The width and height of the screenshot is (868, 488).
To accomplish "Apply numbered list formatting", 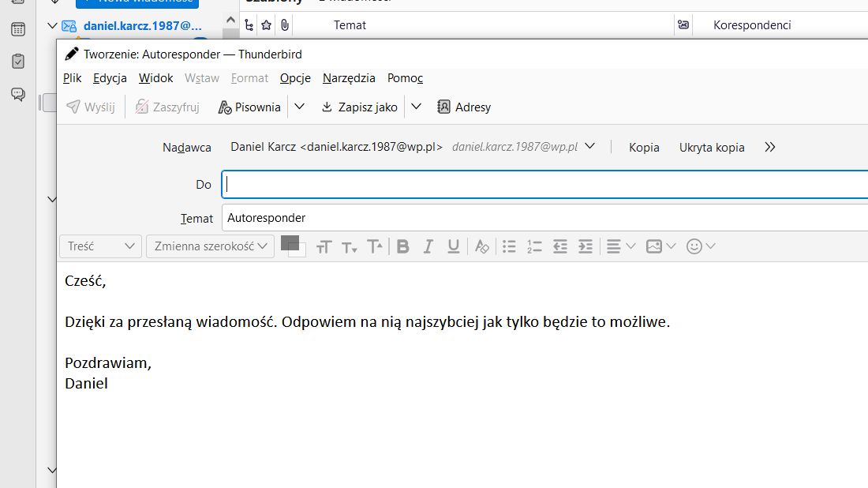I will coord(534,246).
